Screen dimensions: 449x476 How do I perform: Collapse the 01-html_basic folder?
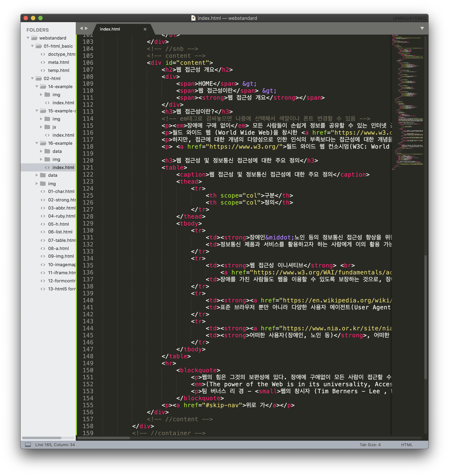[x=32, y=46]
